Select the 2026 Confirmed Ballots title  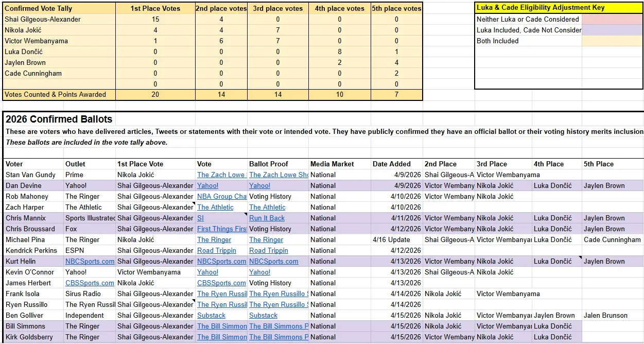pos(59,119)
